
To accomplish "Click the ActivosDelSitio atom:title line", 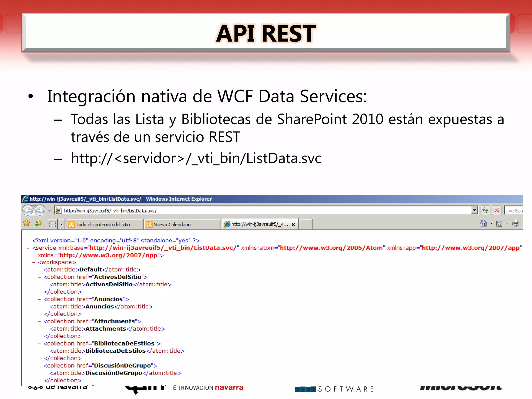I will (111, 284).
